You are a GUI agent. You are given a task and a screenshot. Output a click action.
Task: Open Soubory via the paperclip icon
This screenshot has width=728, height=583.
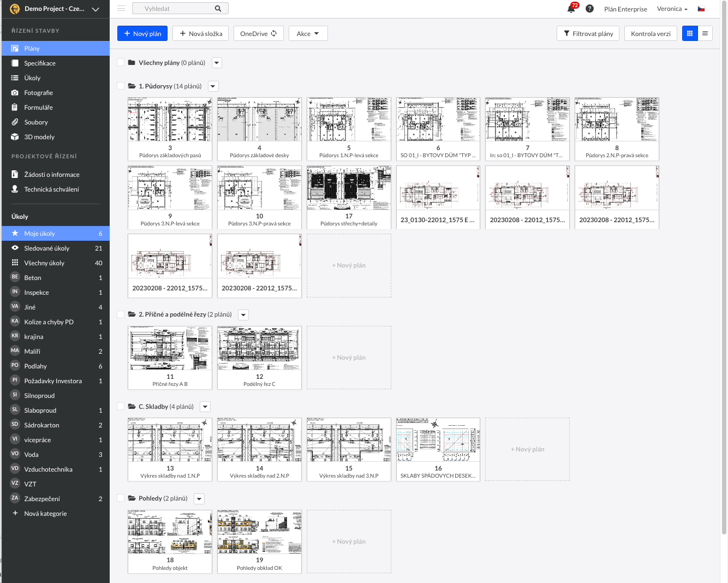[15, 122]
